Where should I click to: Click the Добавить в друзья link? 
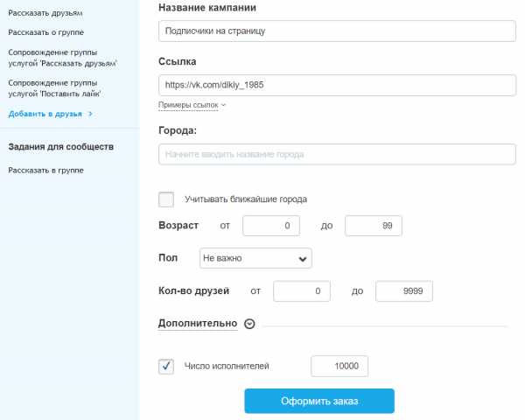[x=45, y=114]
